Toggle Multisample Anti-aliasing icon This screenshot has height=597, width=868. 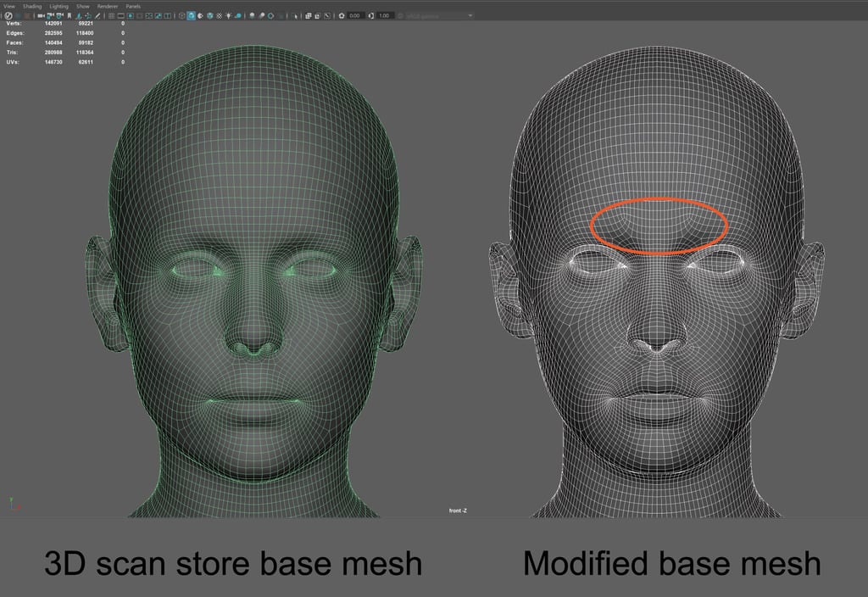270,15
